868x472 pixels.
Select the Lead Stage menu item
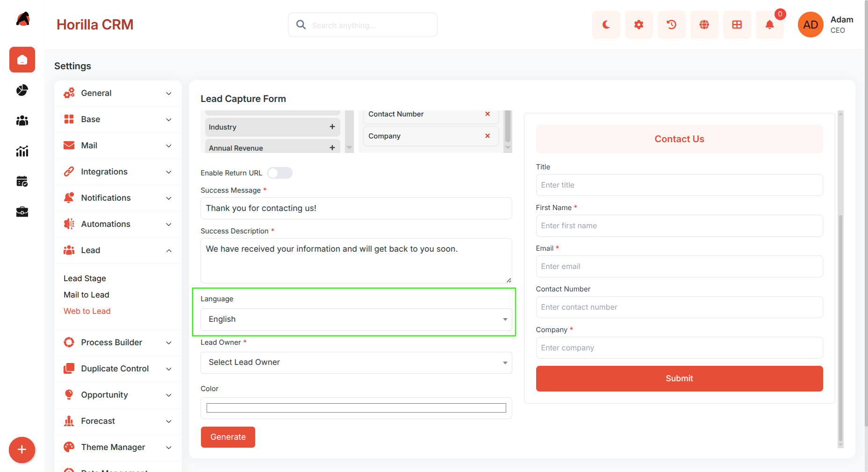(85, 278)
